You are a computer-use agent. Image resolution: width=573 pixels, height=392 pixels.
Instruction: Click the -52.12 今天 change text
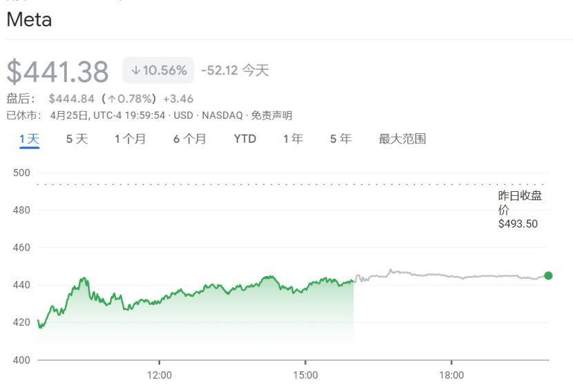pos(235,70)
